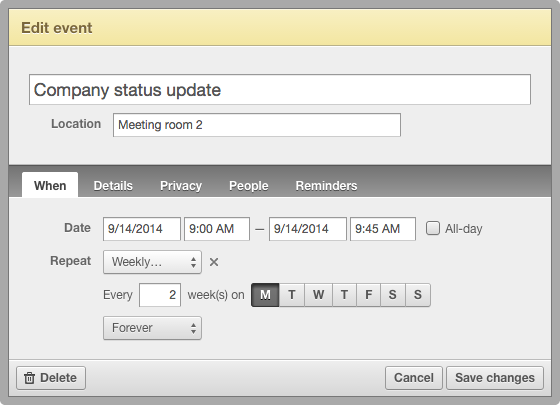Toggle Monday in the weekday selector
560x405 pixels.
pyautogui.click(x=265, y=295)
